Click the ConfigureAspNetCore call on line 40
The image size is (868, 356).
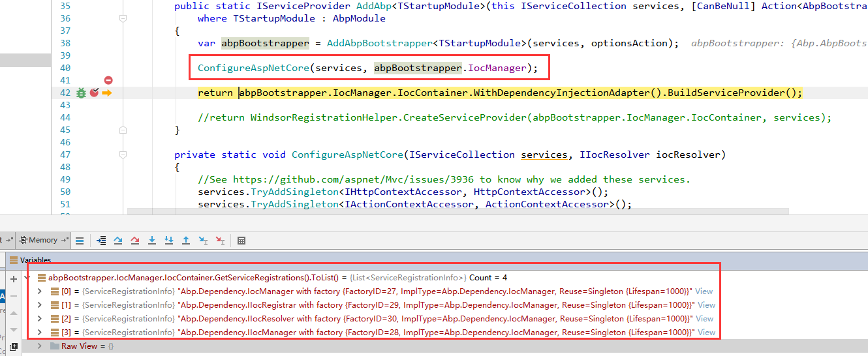tap(254, 68)
